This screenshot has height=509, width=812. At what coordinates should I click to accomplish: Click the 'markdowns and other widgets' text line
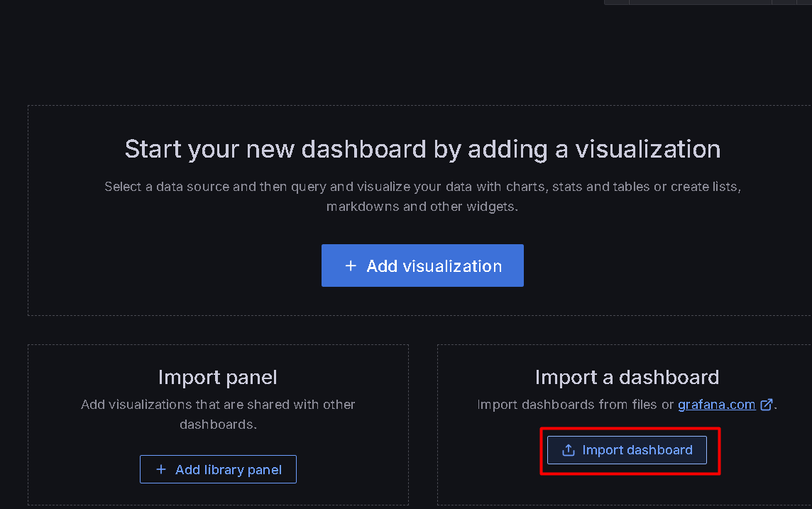(422, 207)
